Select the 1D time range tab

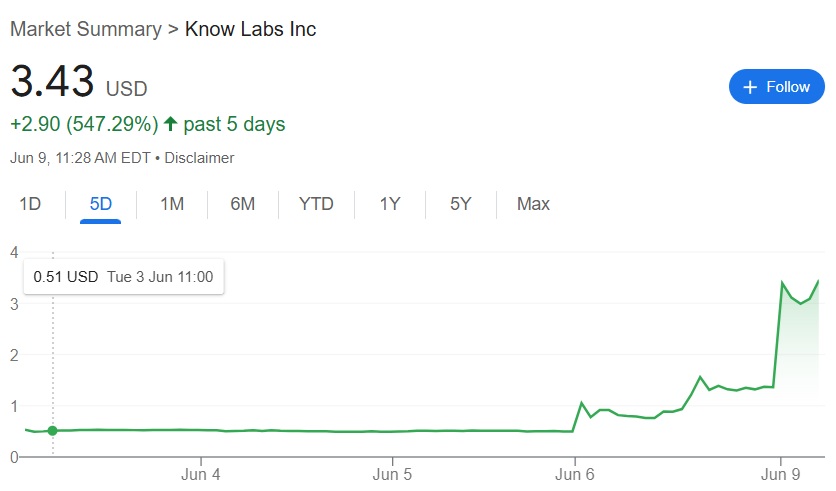(x=30, y=204)
